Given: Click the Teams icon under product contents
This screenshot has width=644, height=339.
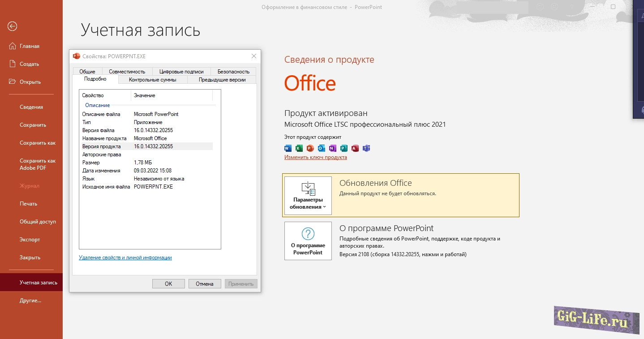Looking at the screenshot, I should (x=366, y=148).
